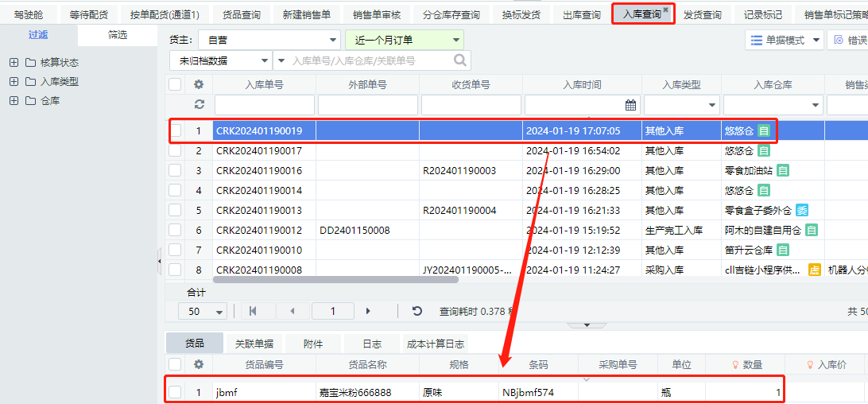Image resolution: width=868 pixels, height=404 pixels.
Task: Switch to the 出库查询 tab
Action: (x=581, y=14)
